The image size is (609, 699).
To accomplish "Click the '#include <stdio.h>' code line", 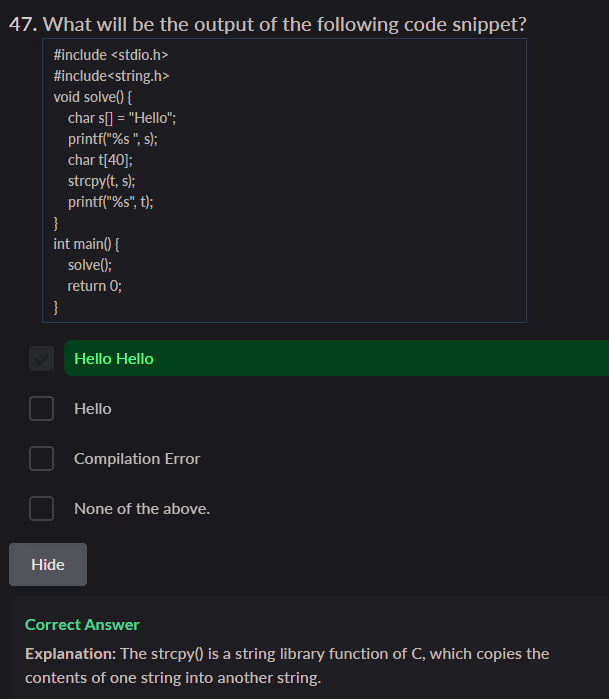I will [109, 54].
